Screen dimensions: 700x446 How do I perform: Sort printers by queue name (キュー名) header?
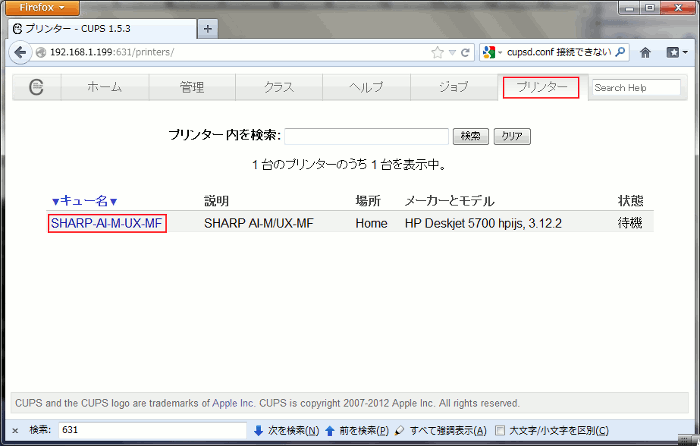[x=85, y=201]
